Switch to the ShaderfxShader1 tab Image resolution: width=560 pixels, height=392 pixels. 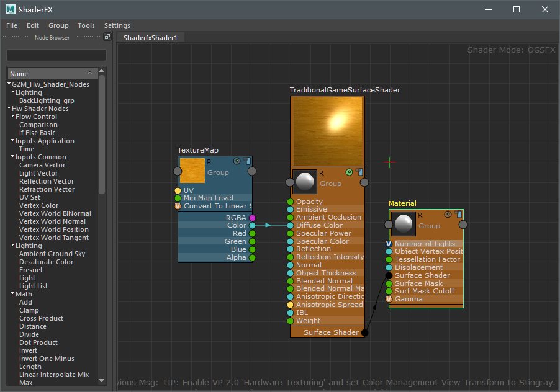pyautogui.click(x=151, y=37)
